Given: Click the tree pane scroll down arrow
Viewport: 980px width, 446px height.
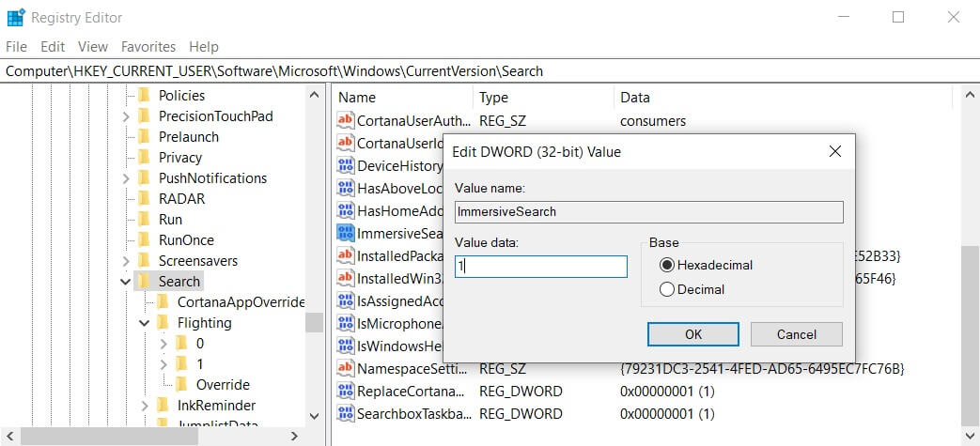Looking at the screenshot, I should coord(314,415).
